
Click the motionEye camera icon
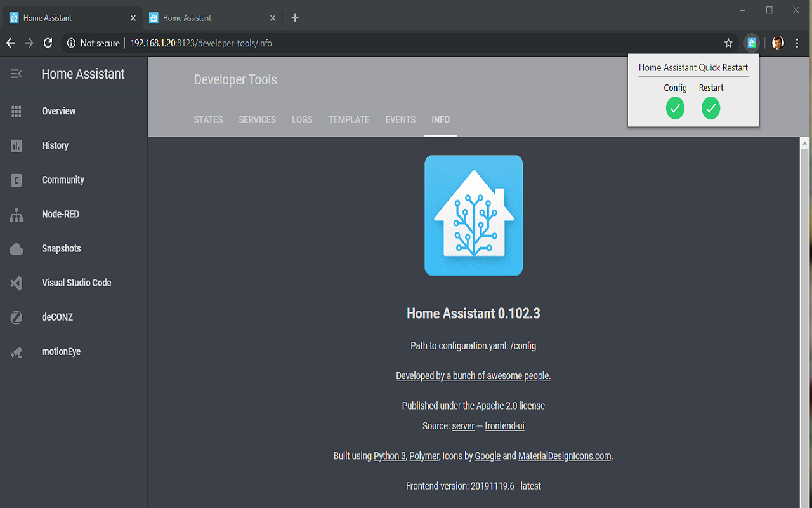tap(16, 352)
